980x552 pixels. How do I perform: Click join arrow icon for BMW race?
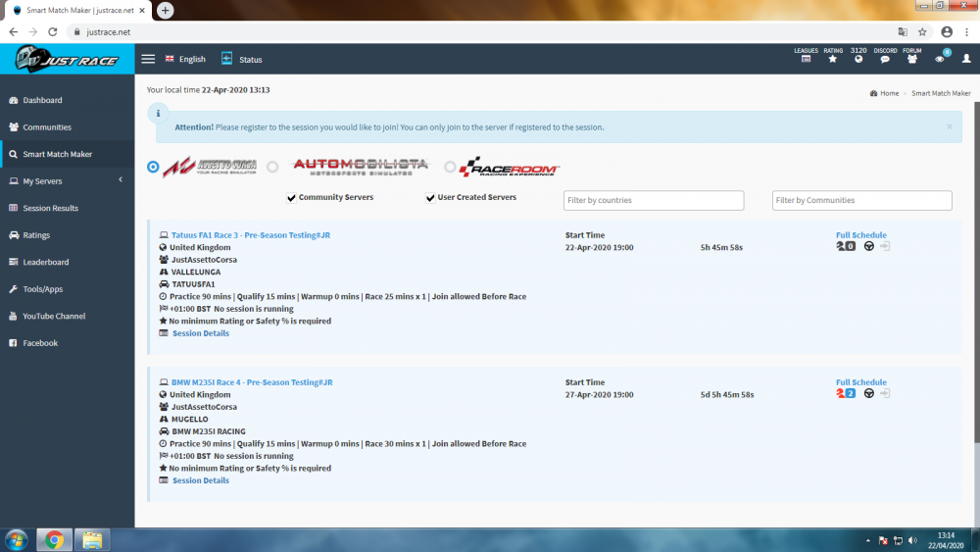pyautogui.click(x=884, y=393)
